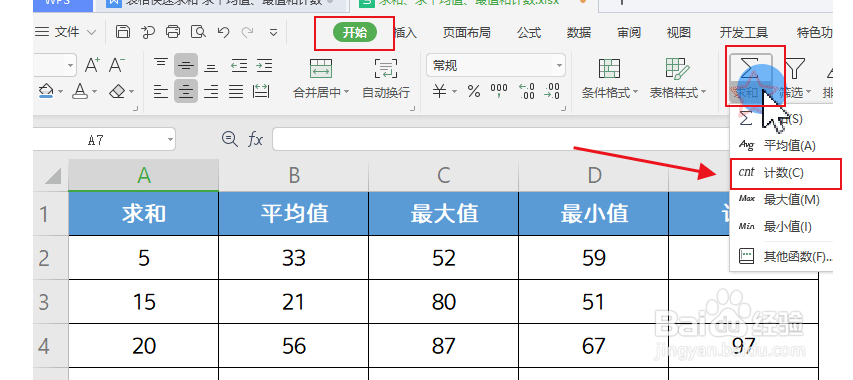
Task: Click the Save icon in quick access toolbar
Action: pos(123,32)
